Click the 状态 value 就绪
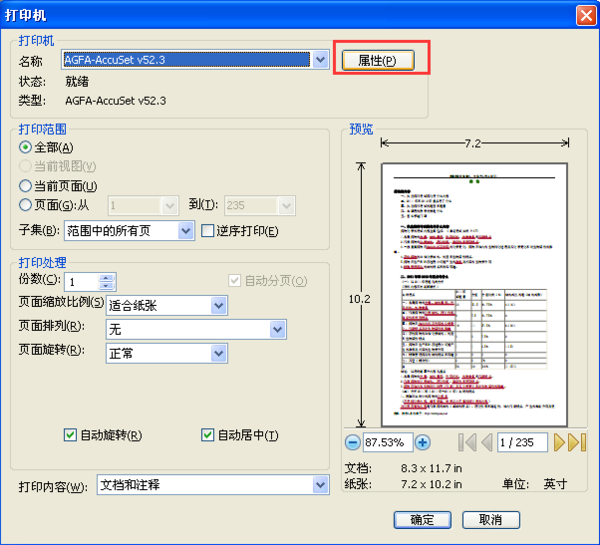This screenshot has height=545, width=600. [x=77, y=82]
